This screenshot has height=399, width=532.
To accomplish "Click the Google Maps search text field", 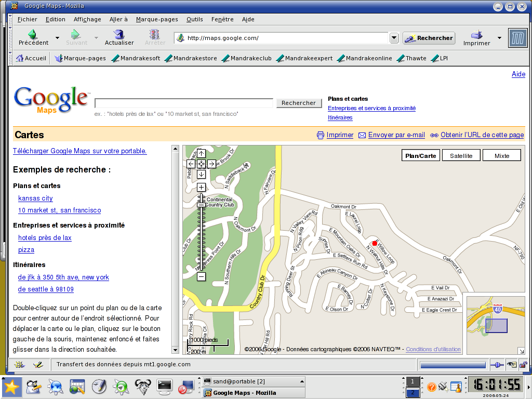I will click(x=184, y=103).
